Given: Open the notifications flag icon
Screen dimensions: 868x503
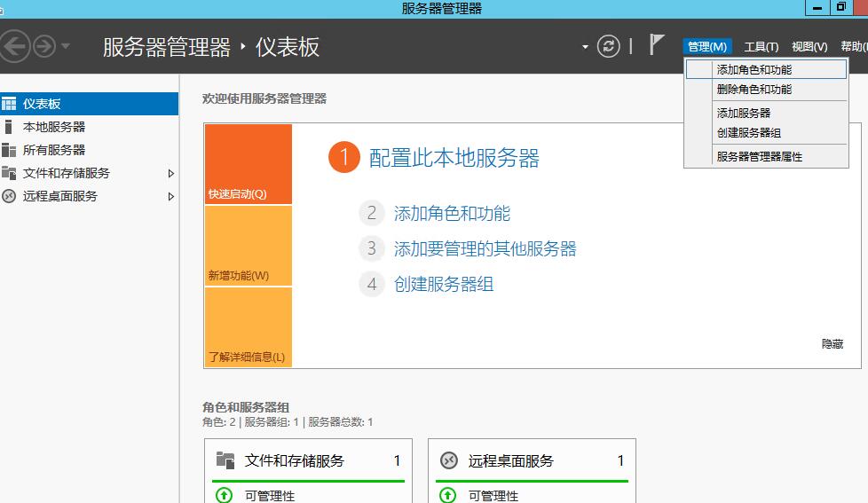Looking at the screenshot, I should [656, 45].
